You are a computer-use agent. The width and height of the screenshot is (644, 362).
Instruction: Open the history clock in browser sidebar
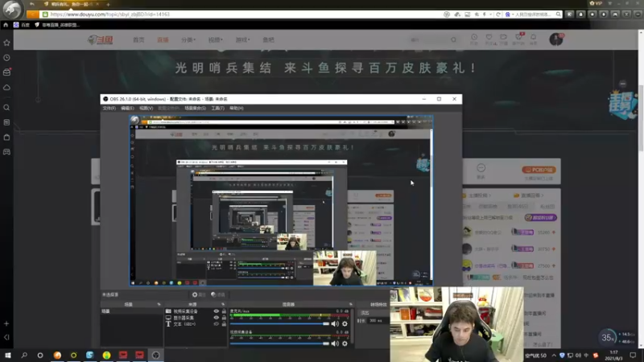6,58
